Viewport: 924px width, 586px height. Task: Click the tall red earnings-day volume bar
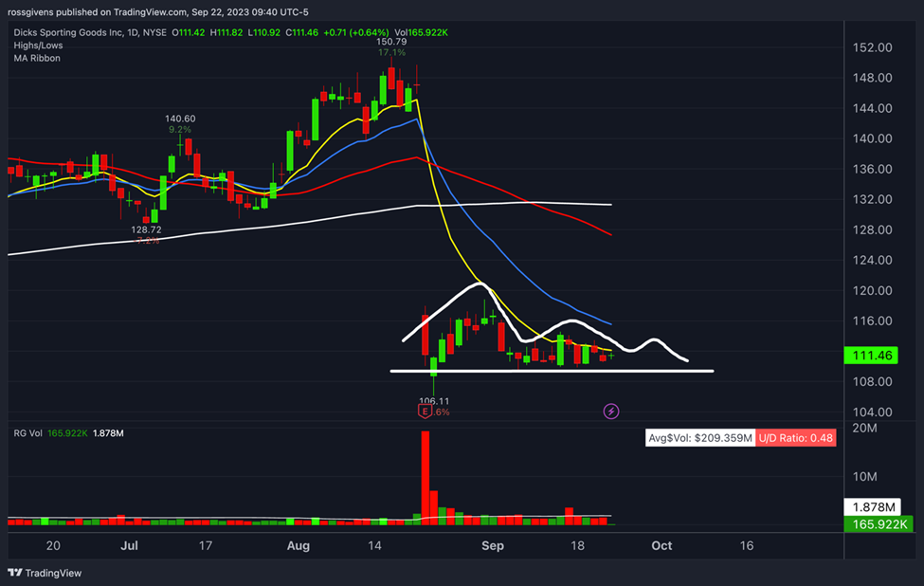click(425, 478)
